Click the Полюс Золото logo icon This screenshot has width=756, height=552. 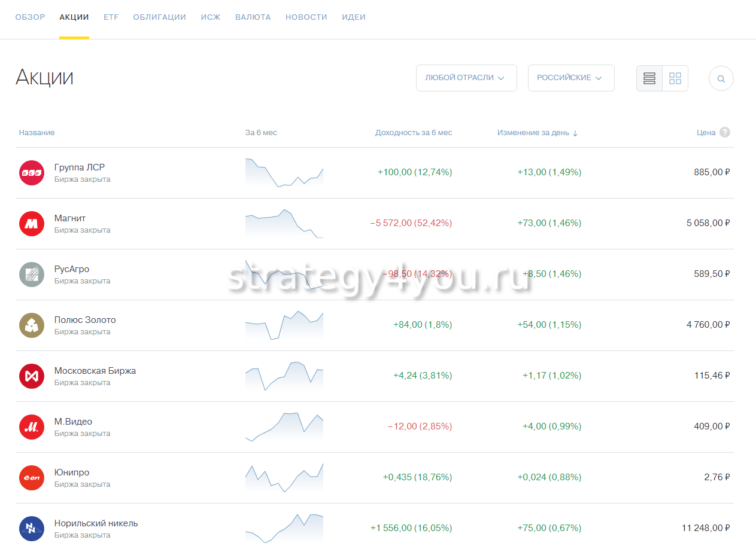coord(32,325)
